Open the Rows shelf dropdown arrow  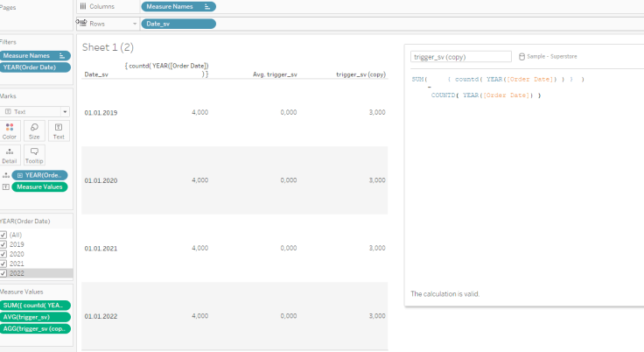pyautogui.click(x=135, y=24)
